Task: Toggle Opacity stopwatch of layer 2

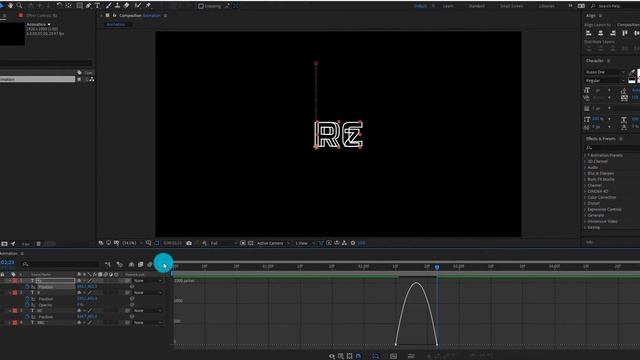Action: (27, 305)
